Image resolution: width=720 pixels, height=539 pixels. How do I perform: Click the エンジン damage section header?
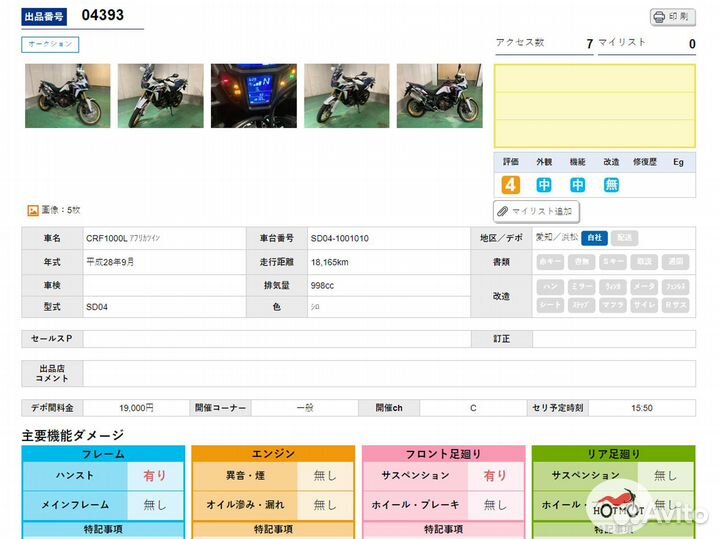tap(273, 454)
